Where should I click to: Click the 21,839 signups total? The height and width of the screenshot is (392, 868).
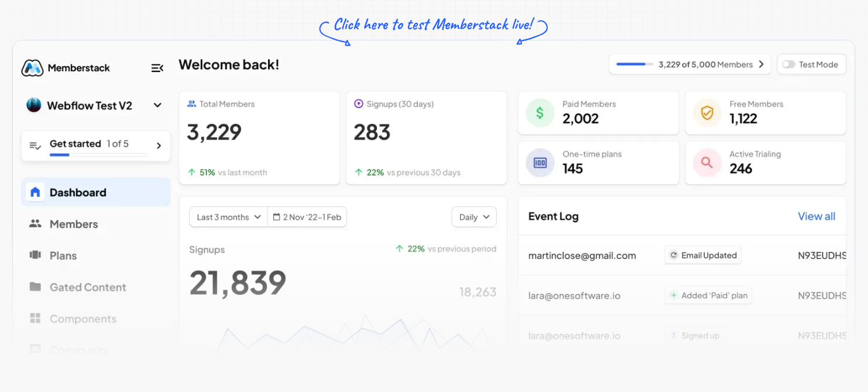[238, 282]
